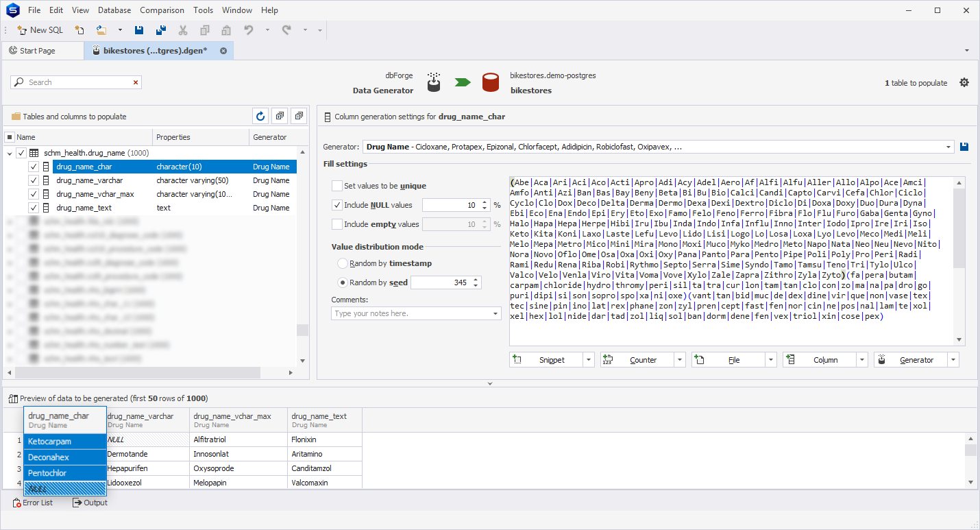
Task: Open the Database menu
Action: tap(114, 10)
